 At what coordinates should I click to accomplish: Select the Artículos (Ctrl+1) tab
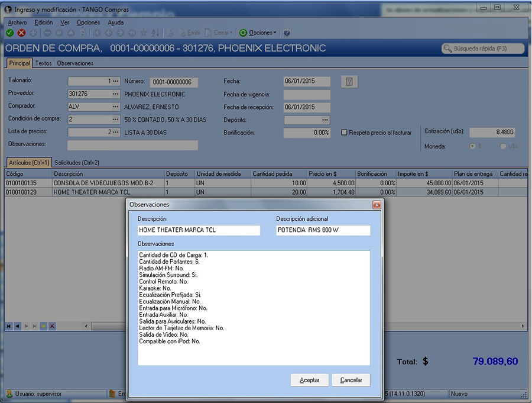point(29,162)
